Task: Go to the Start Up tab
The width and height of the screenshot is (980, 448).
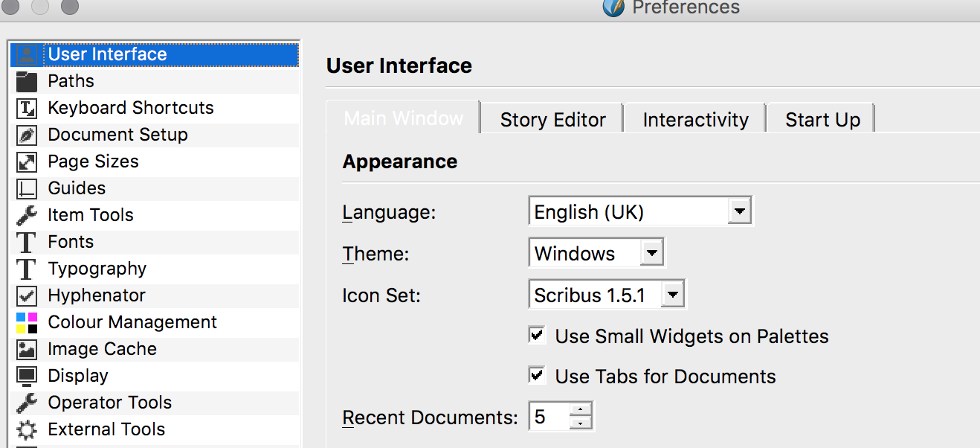Action: pyautogui.click(x=822, y=120)
